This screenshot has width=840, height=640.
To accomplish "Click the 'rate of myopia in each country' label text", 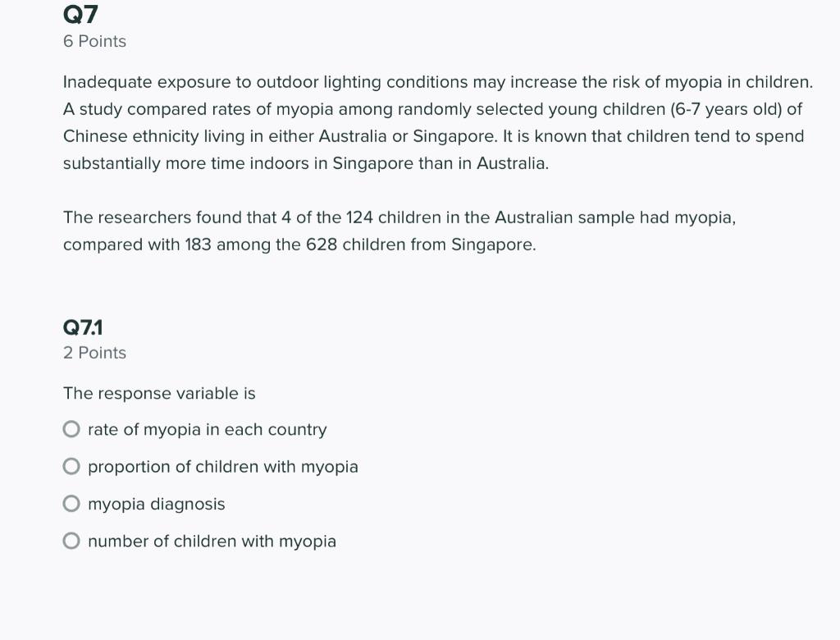I will pyautogui.click(x=207, y=430).
